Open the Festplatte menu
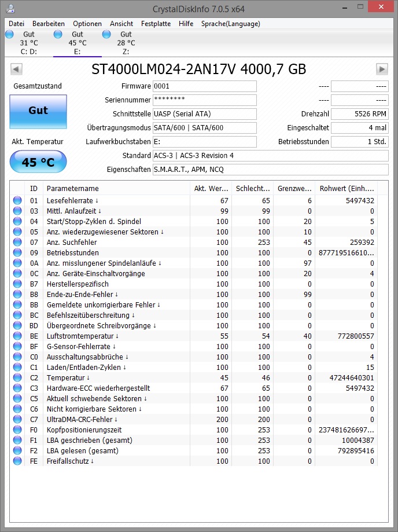398x532 pixels. point(156,23)
